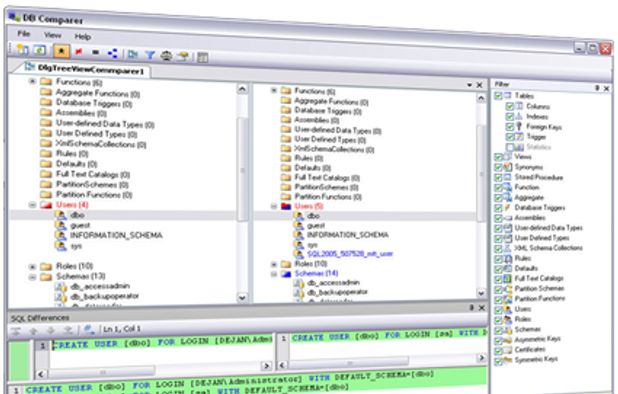Click the gray grid layout toolbar icon

(x=203, y=58)
